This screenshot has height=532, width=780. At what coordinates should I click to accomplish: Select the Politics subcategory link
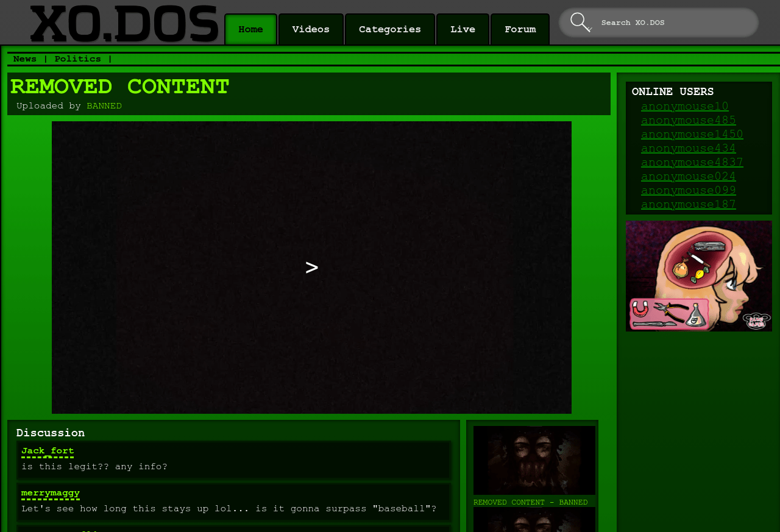pyautogui.click(x=78, y=59)
